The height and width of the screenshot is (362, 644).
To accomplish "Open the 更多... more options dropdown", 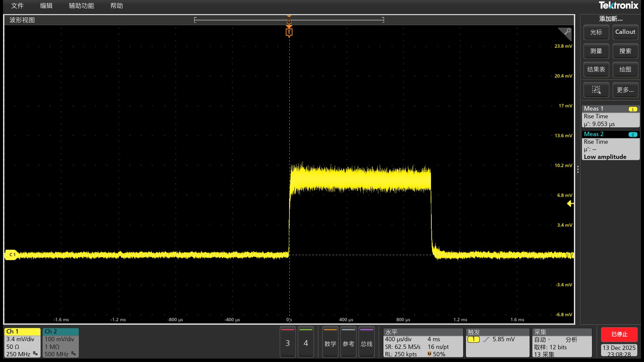I will pos(625,90).
